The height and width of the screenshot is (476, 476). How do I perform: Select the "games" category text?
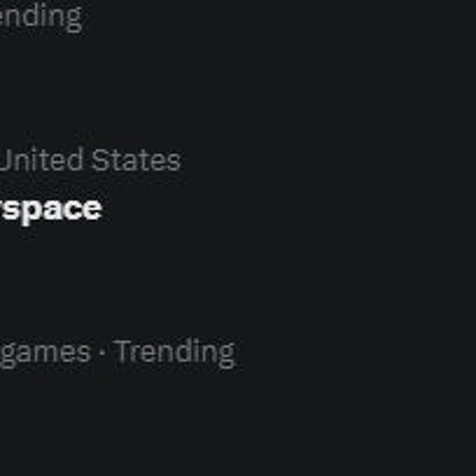(45, 354)
